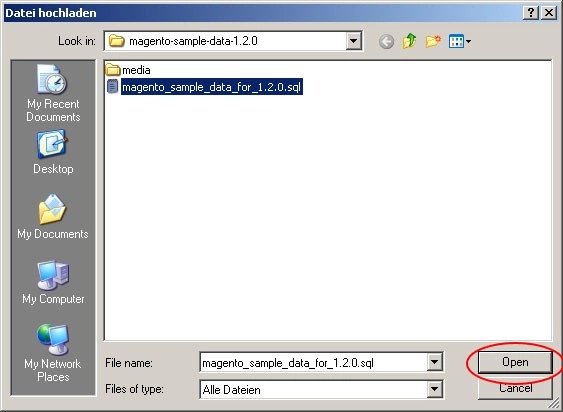
Task: Go to Desktop in places bar
Action: [53, 153]
